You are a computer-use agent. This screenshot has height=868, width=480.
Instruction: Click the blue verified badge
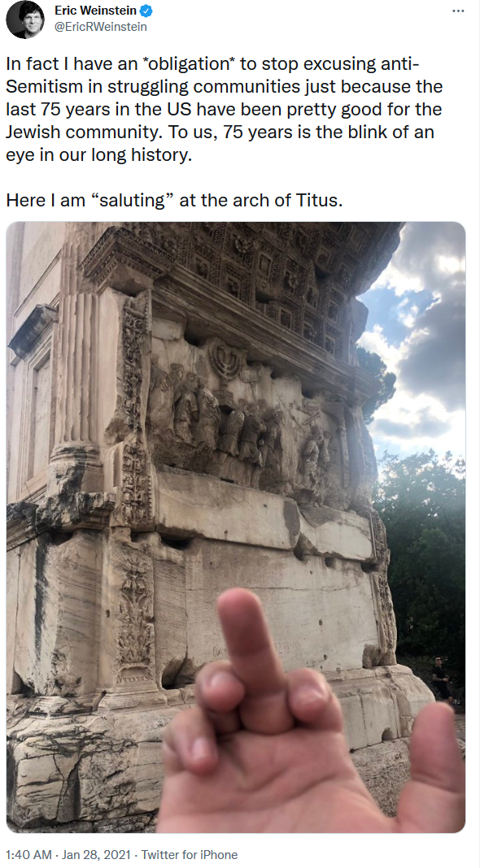[146, 11]
